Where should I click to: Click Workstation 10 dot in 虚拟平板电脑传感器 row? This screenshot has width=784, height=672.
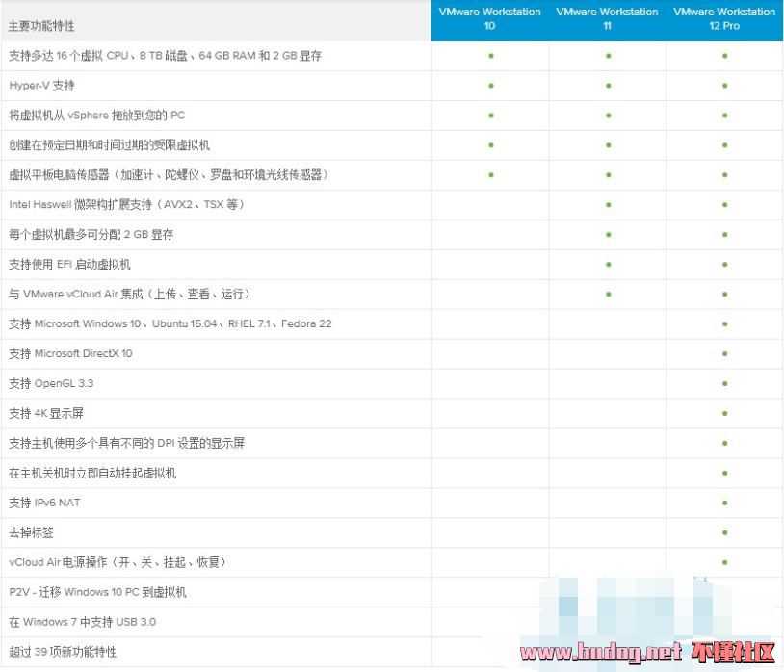[x=491, y=175]
